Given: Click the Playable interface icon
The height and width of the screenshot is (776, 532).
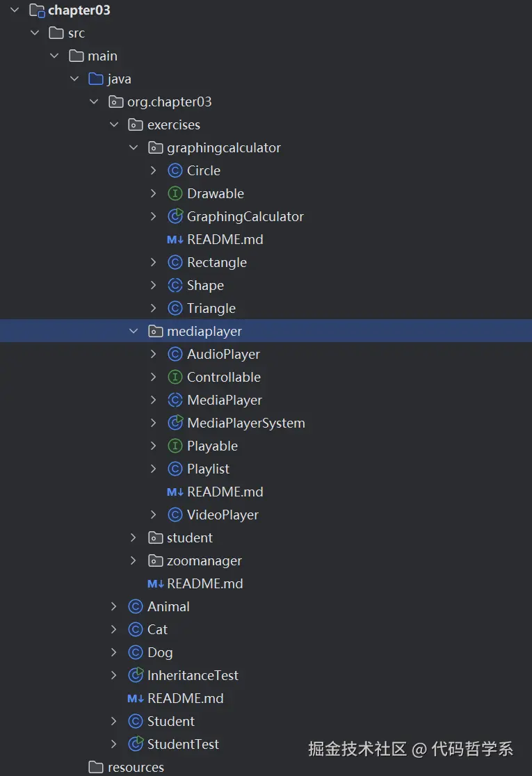Looking at the screenshot, I should point(175,446).
